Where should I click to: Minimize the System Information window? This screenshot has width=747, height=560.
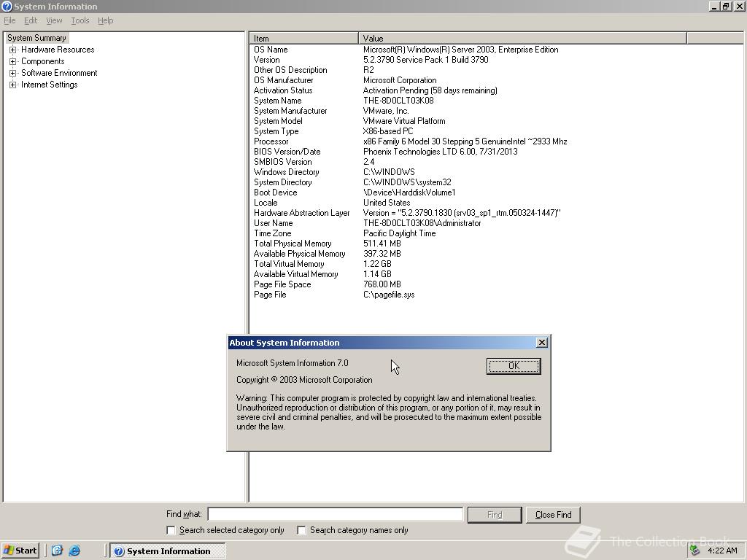(x=713, y=6)
